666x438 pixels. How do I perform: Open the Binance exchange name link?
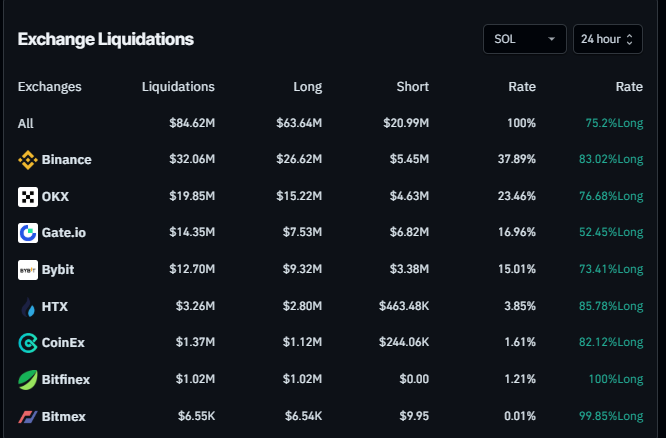point(66,160)
